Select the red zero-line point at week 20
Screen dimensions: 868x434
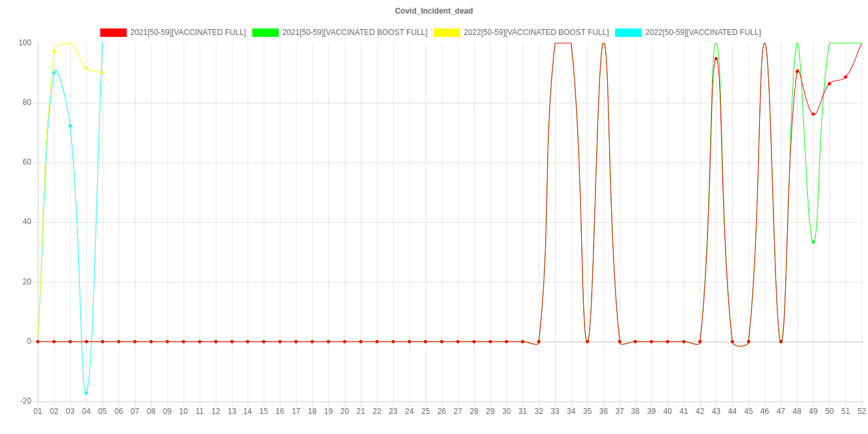[344, 341]
